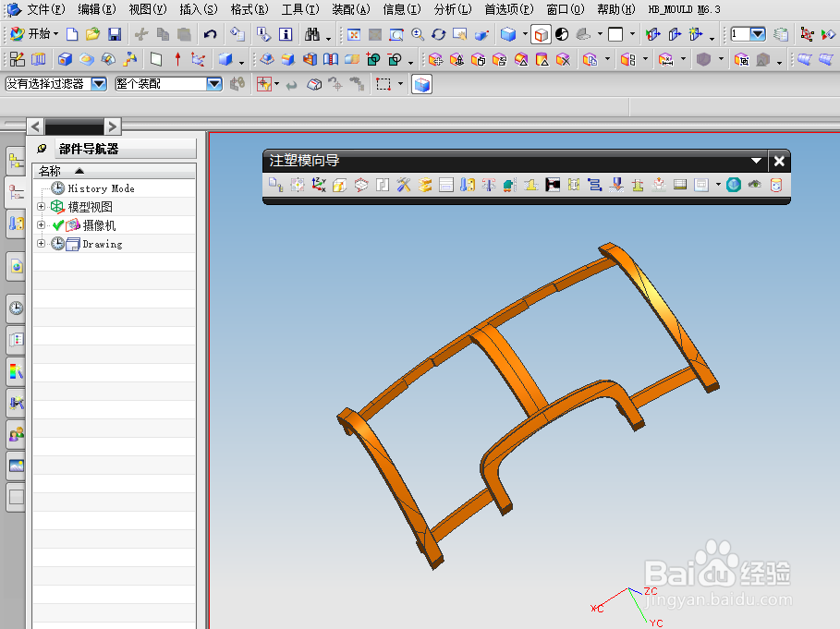Viewport: 840px width, 629px height.
Task: Open a file with the folder icon
Action: pyautogui.click(x=93, y=35)
